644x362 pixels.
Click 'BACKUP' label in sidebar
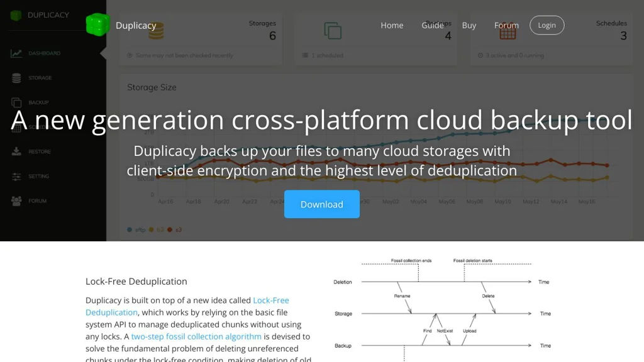[x=38, y=102]
